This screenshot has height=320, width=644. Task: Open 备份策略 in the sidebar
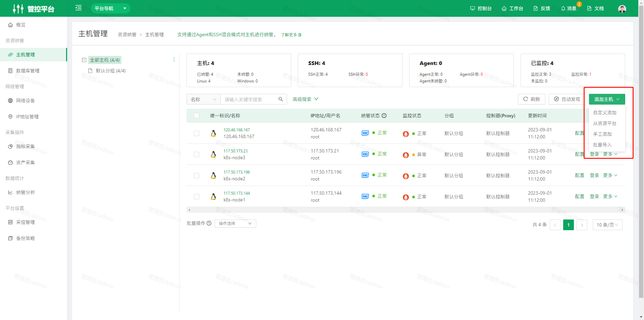[x=33, y=238]
